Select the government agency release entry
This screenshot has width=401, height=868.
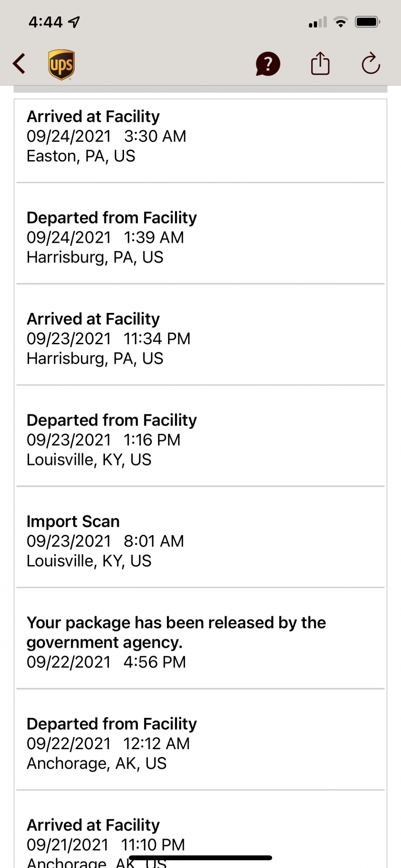pos(200,642)
